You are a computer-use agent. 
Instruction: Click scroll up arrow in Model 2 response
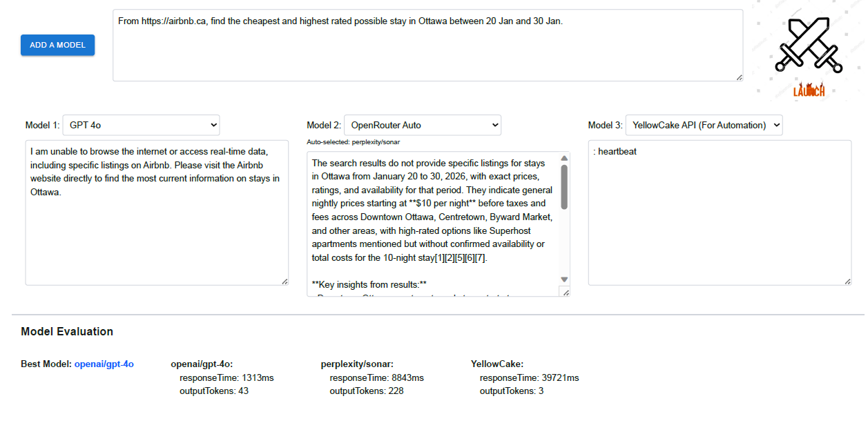point(564,159)
